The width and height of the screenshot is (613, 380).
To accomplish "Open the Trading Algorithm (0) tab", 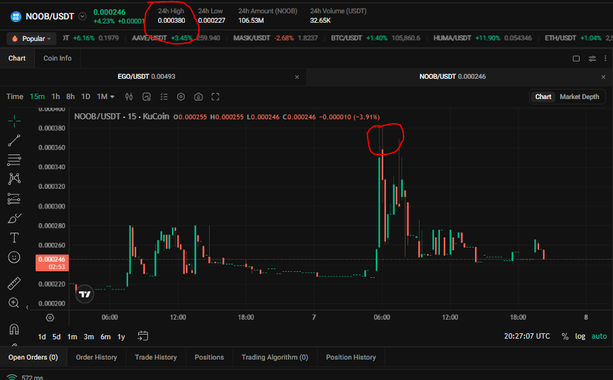I will point(275,357).
